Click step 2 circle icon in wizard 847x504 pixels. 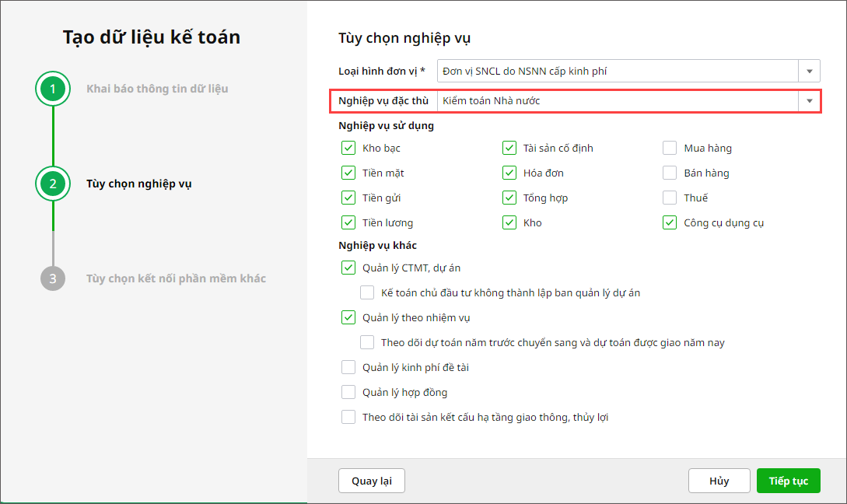coord(53,184)
